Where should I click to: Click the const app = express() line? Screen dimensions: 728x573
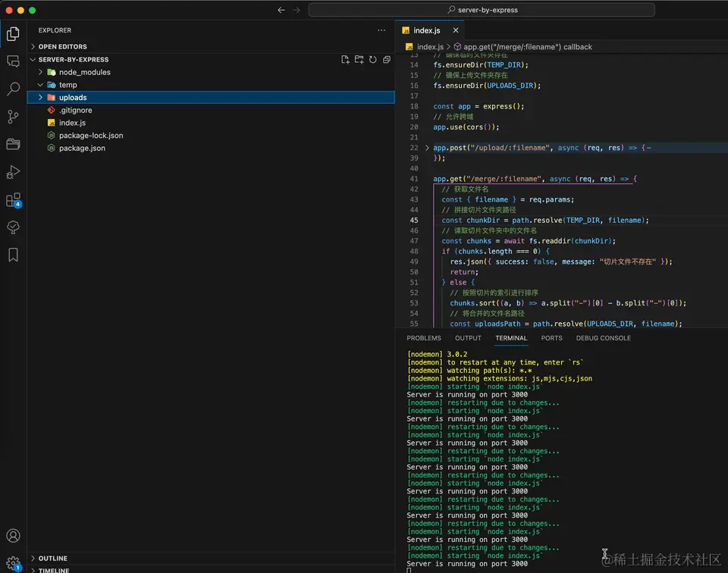coord(479,106)
